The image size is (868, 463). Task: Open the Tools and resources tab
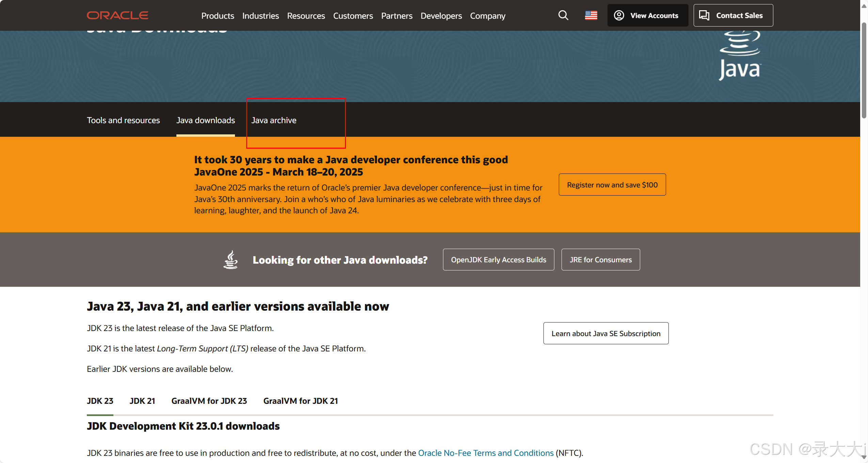coord(123,120)
